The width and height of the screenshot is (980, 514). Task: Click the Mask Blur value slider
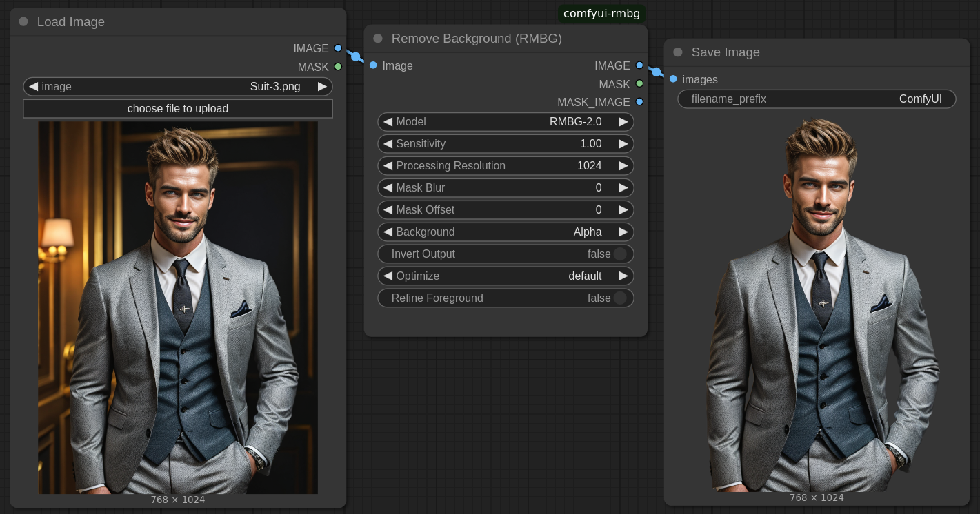(506, 188)
